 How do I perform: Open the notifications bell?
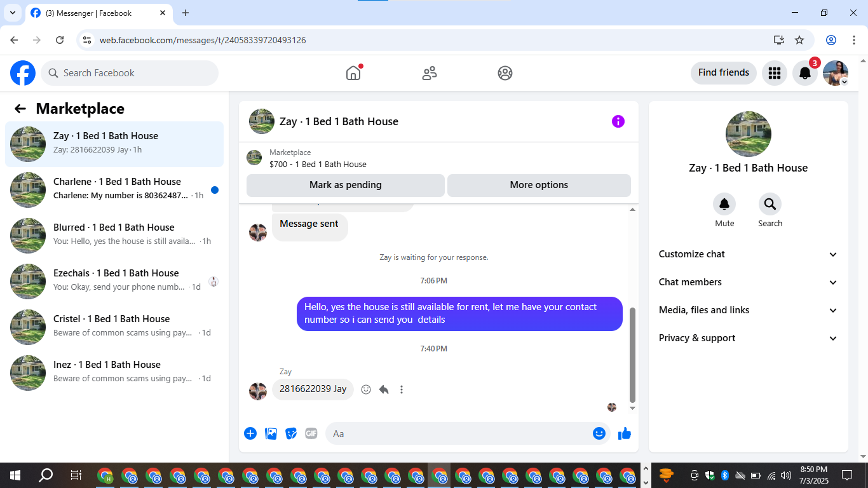pyautogui.click(x=805, y=73)
